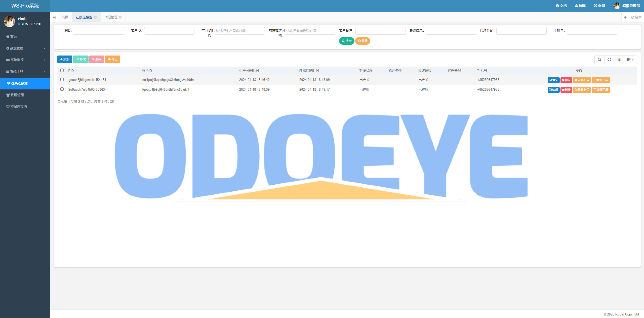The height and width of the screenshot is (318, 644).
Task: Click client ID tqoqta4jb9dj646dtdhjf8nc6pjgkift
Action: pos(166,90)
